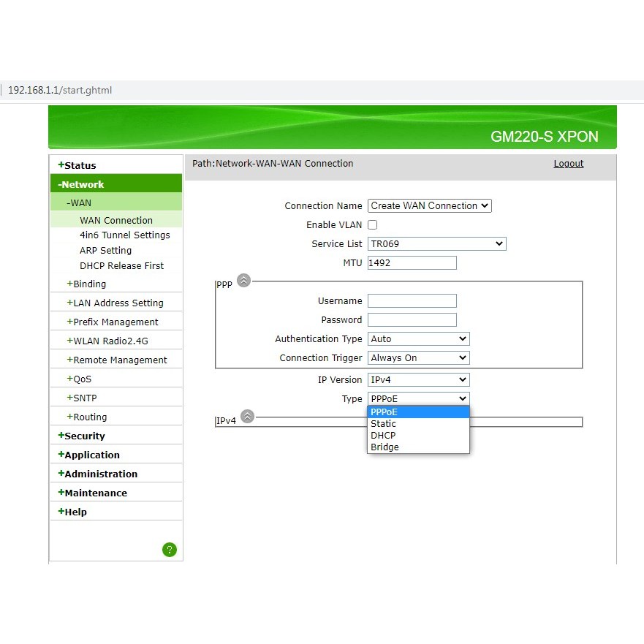This screenshot has height=644, width=644.
Task: Pick Bridge from the Type options
Action: click(385, 447)
